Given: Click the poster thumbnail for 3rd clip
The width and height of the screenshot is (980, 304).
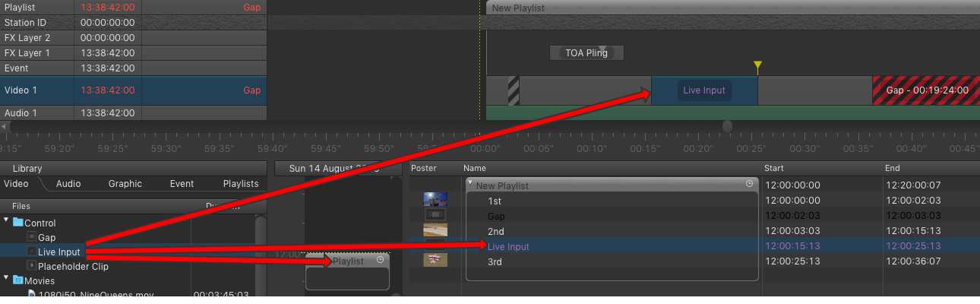Looking at the screenshot, I should click(435, 260).
